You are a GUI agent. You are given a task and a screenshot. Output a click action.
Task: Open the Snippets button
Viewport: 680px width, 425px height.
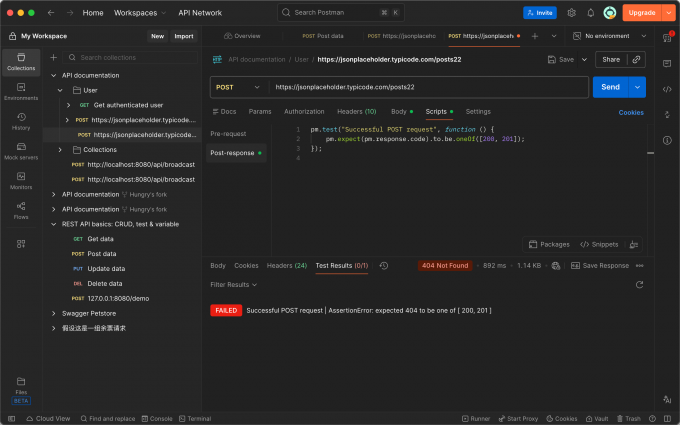599,244
